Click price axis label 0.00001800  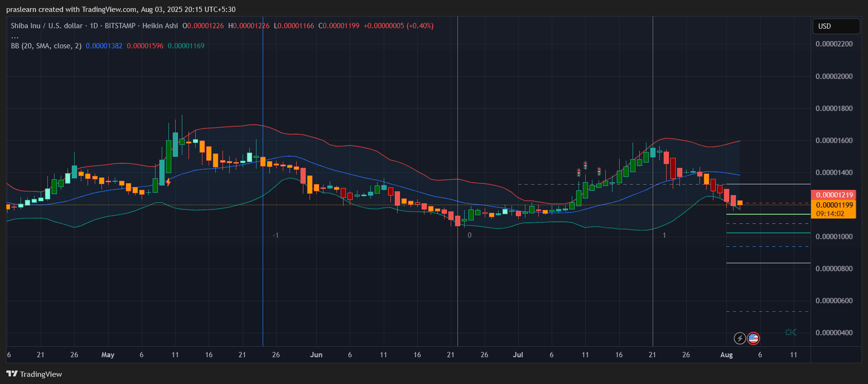click(x=834, y=109)
